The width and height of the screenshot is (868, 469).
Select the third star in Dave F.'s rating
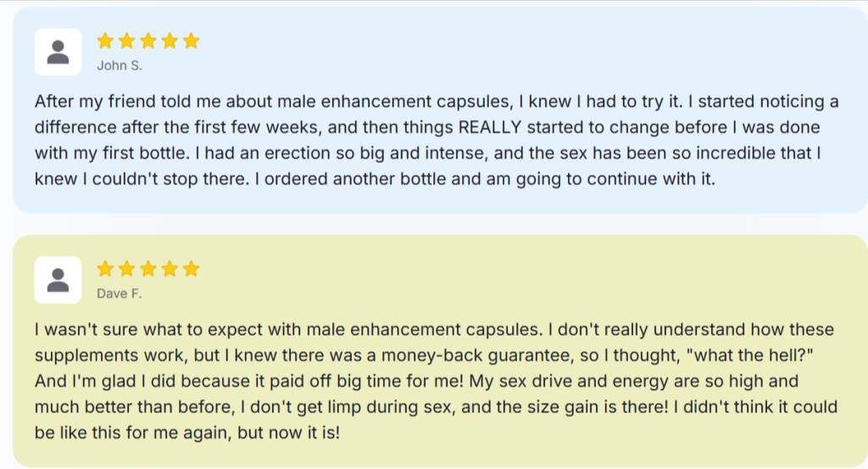pyautogui.click(x=148, y=269)
